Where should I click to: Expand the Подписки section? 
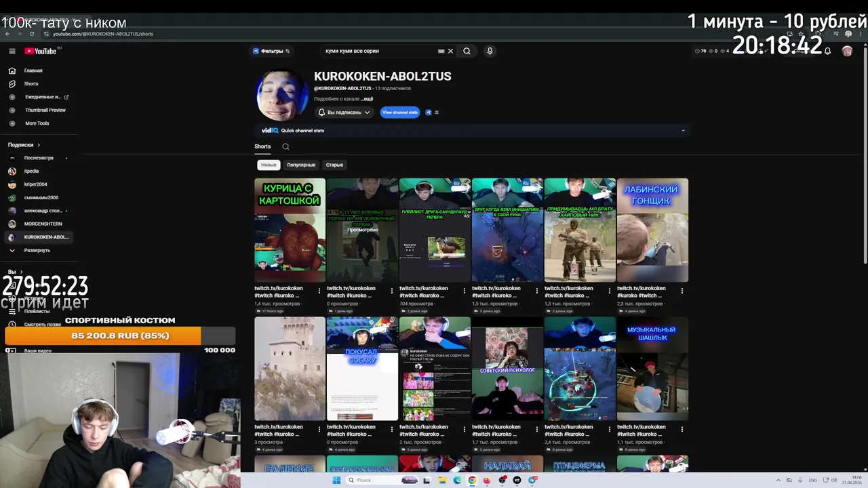tap(24, 144)
